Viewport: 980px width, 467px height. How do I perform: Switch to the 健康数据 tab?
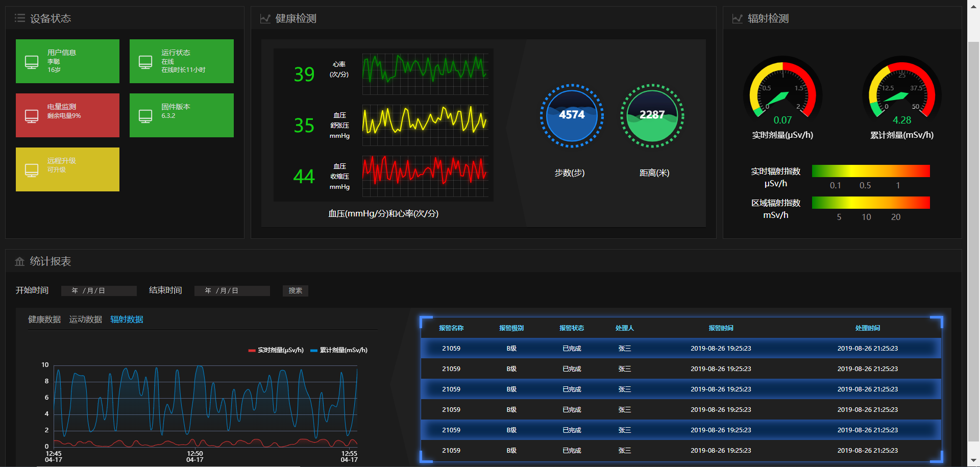pyautogui.click(x=44, y=319)
